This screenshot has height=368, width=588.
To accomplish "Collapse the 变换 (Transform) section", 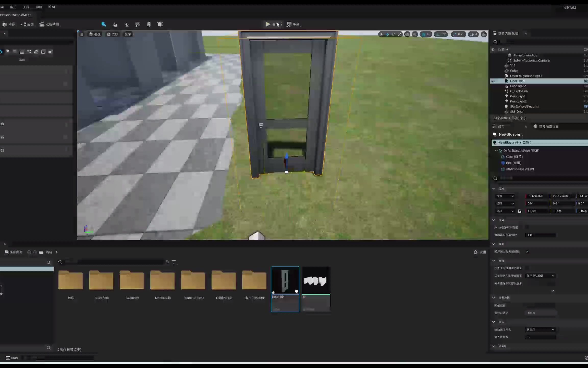I will (494, 188).
